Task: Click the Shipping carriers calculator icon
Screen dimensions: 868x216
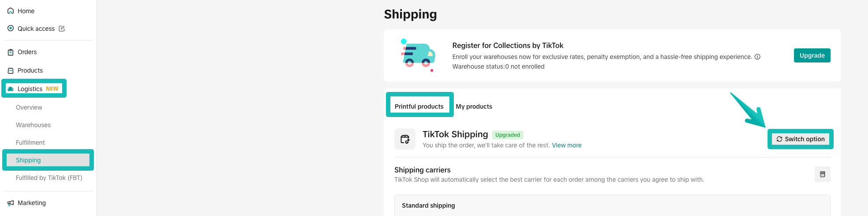Action: pyautogui.click(x=822, y=174)
